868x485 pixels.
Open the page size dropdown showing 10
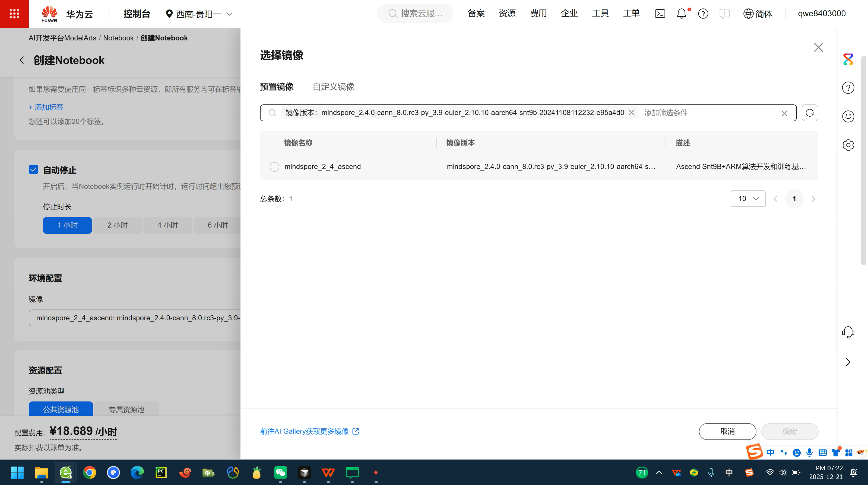click(748, 199)
